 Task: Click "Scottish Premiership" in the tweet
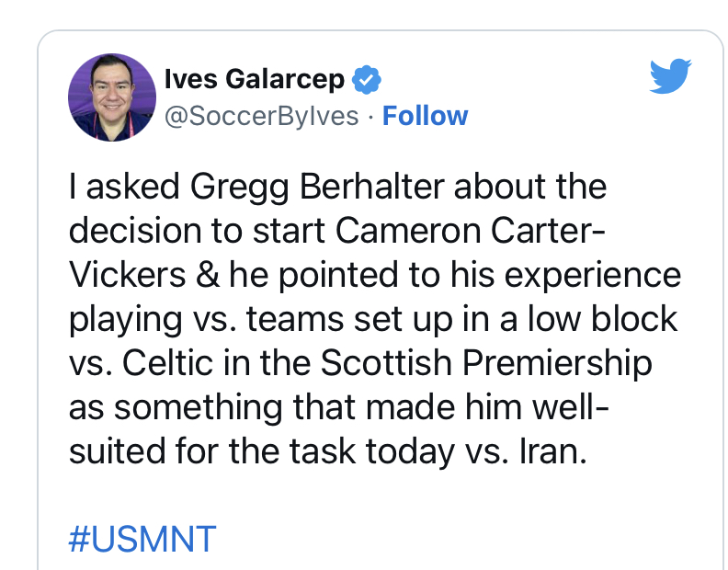point(485,363)
